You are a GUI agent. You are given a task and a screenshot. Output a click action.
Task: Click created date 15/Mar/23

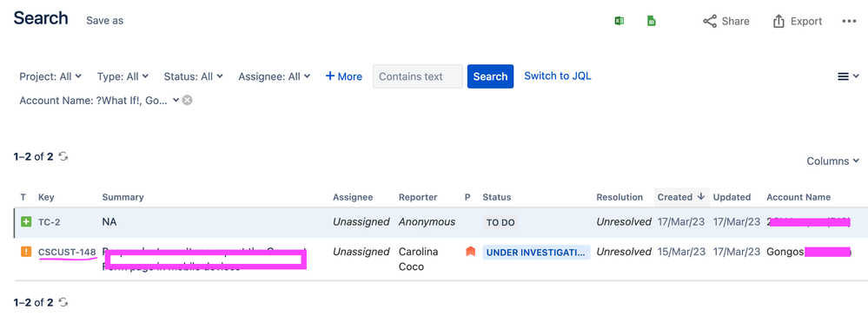tap(681, 252)
